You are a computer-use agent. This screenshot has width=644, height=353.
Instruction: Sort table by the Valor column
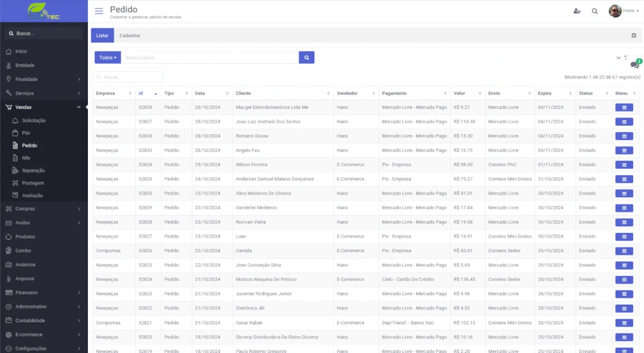tap(466, 93)
